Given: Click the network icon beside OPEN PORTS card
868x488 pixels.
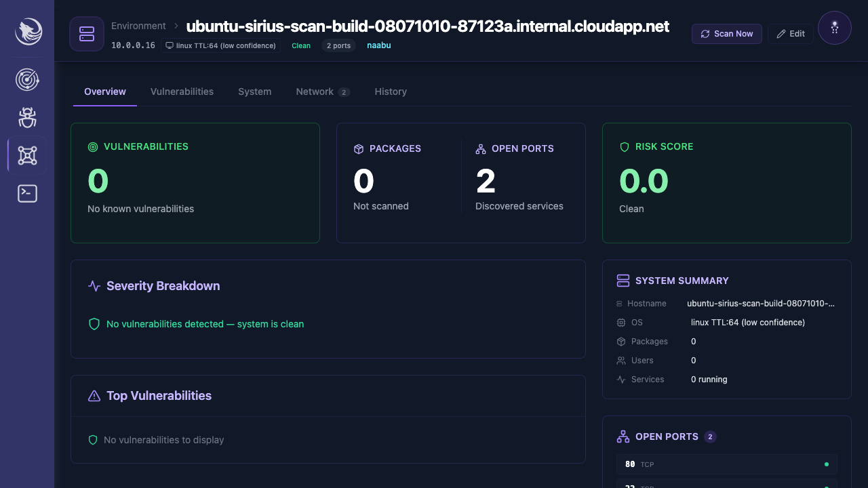Looking at the screenshot, I should [x=481, y=148].
